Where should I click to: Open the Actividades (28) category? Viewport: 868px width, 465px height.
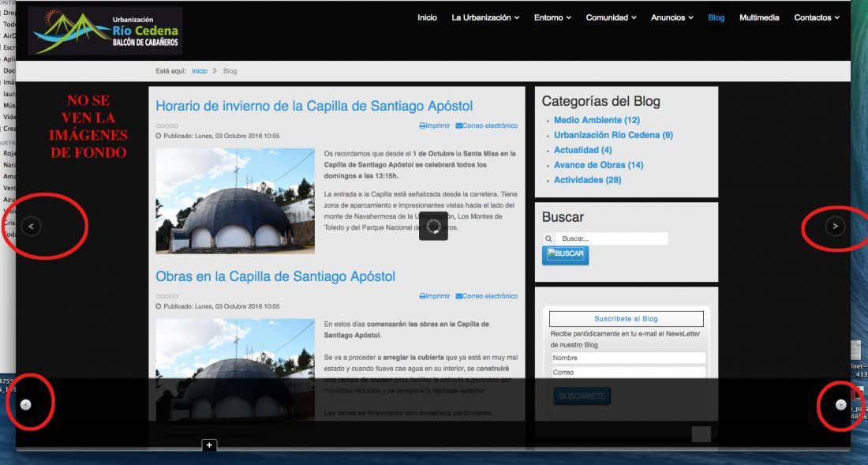pos(587,180)
